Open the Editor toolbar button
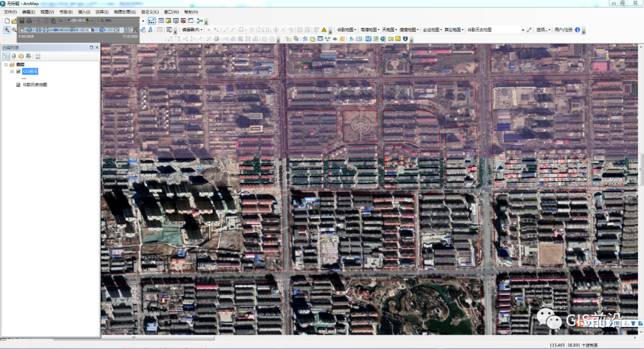The width and height of the screenshot is (644, 349). point(151,20)
